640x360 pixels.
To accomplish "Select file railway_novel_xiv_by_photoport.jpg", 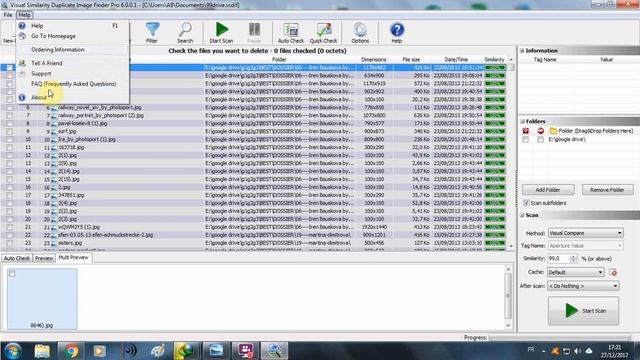I will tap(100, 108).
